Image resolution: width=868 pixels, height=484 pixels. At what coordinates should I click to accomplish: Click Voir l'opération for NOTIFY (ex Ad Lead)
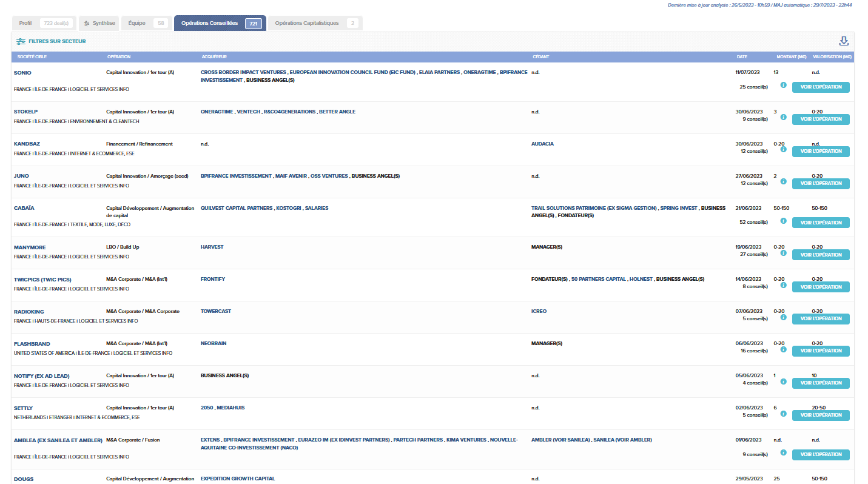click(821, 383)
